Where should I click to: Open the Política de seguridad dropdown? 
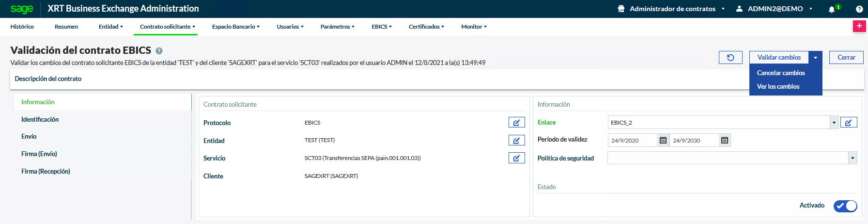click(852, 158)
